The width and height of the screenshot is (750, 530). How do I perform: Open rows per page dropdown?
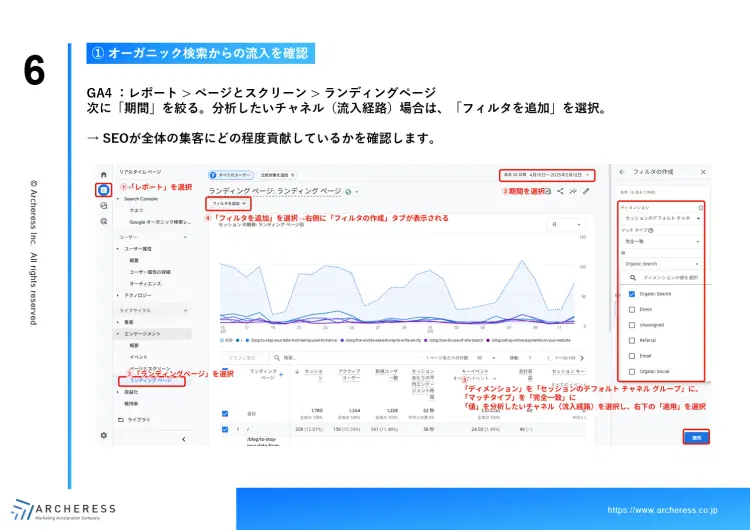[485, 358]
